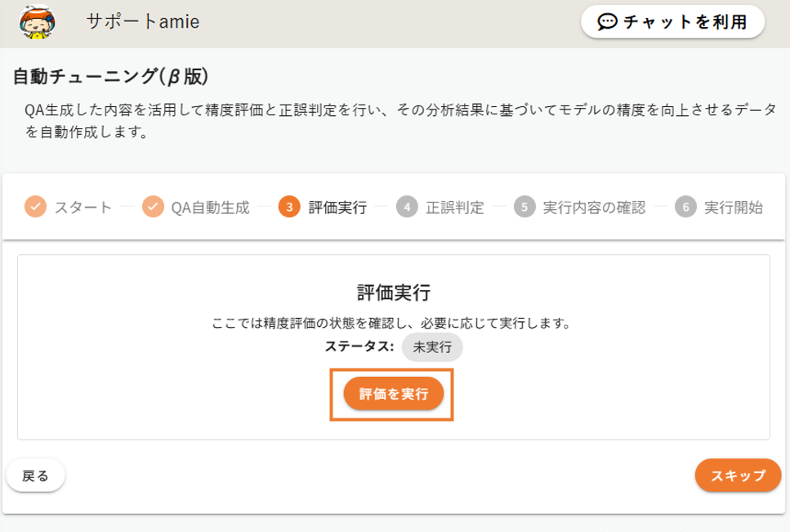Click the スタート step checkmark icon
The height and width of the screenshot is (532, 790).
pyautogui.click(x=34, y=207)
